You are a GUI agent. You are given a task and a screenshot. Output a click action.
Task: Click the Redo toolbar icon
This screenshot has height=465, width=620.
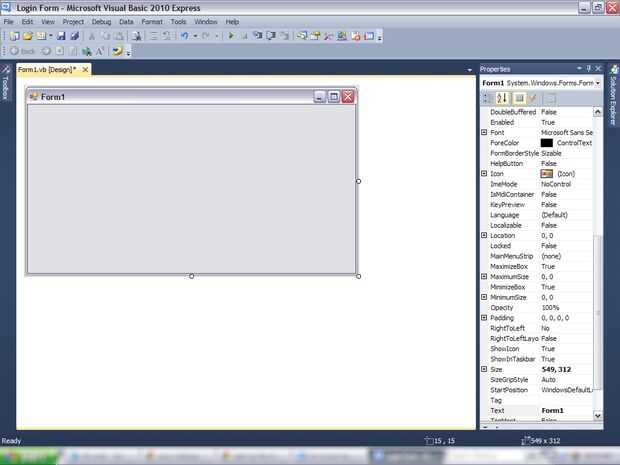coord(206,36)
